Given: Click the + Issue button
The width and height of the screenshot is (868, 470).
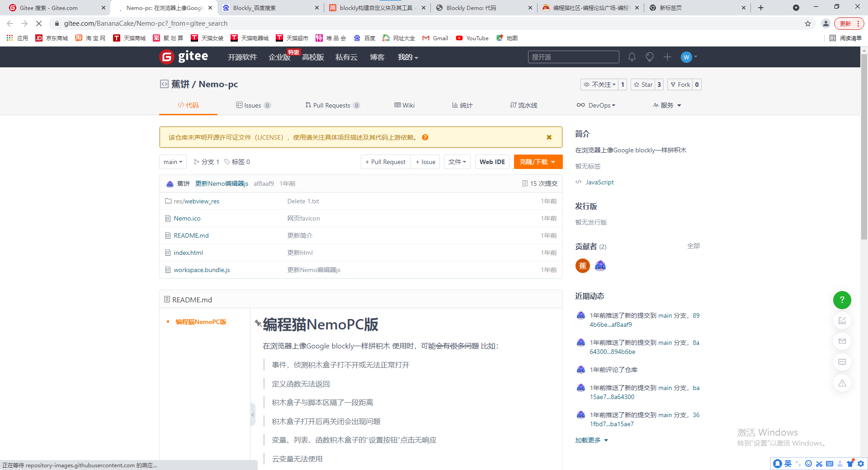Looking at the screenshot, I should pos(425,162).
